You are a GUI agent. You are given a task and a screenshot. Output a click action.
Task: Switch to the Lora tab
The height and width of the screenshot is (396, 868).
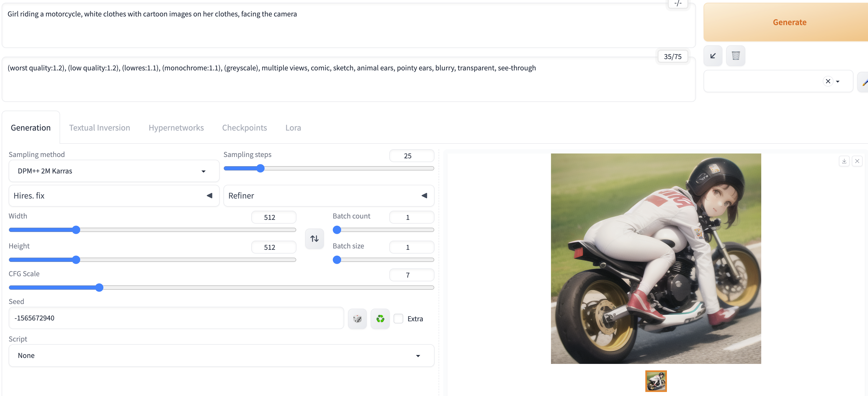[293, 128]
